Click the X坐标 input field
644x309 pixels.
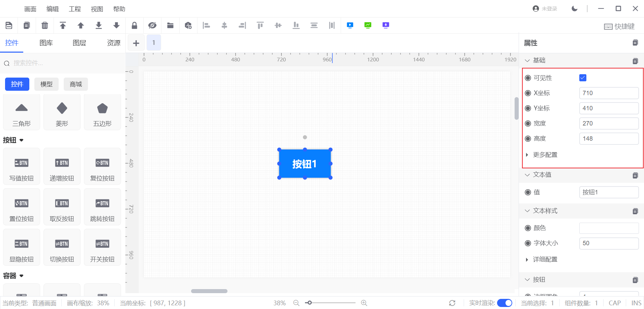(x=609, y=93)
